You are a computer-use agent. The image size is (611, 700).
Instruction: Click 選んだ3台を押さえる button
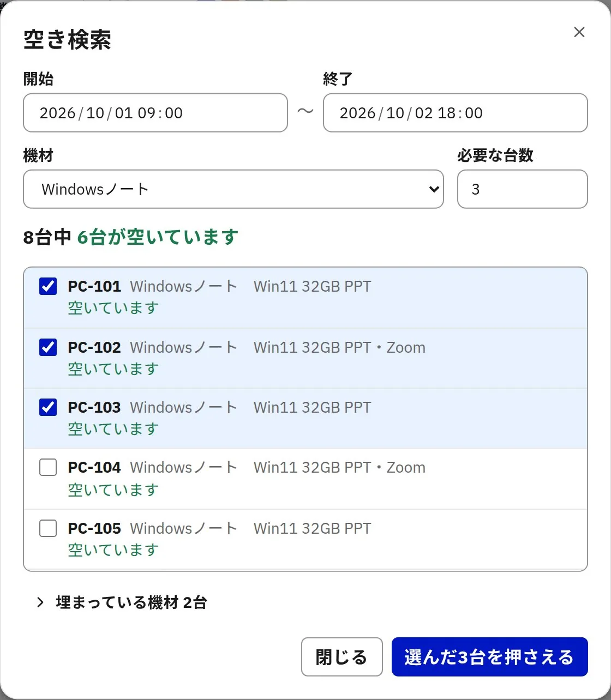[489, 657]
